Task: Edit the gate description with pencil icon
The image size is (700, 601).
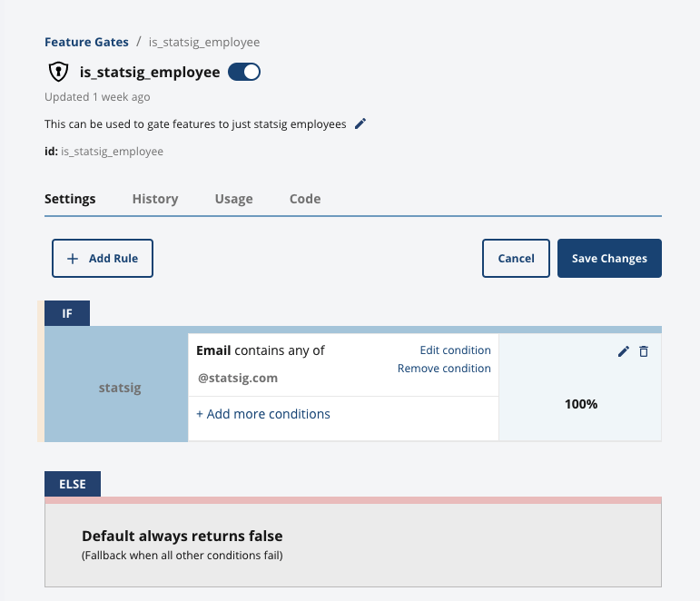Action: (x=360, y=123)
